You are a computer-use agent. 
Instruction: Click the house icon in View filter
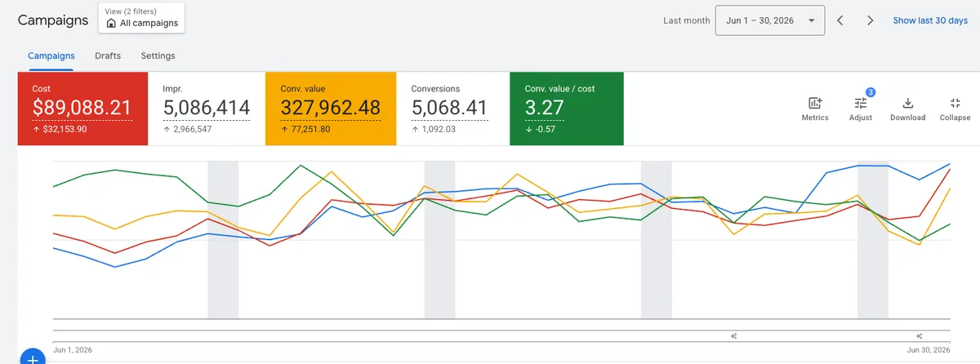[110, 24]
